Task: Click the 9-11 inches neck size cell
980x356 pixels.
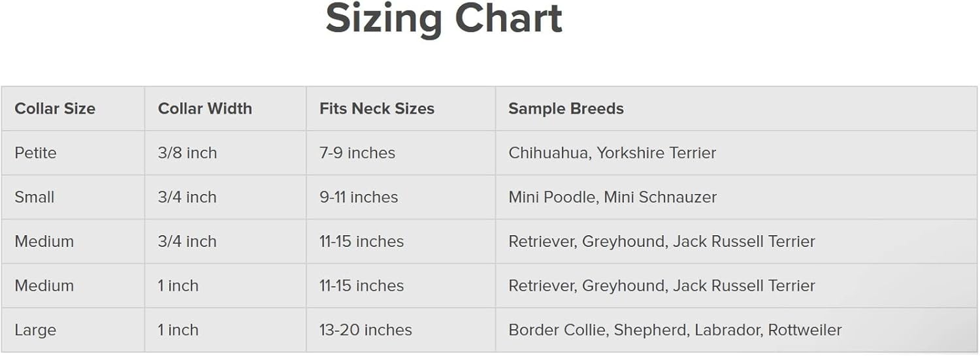Action: pyautogui.click(x=358, y=197)
